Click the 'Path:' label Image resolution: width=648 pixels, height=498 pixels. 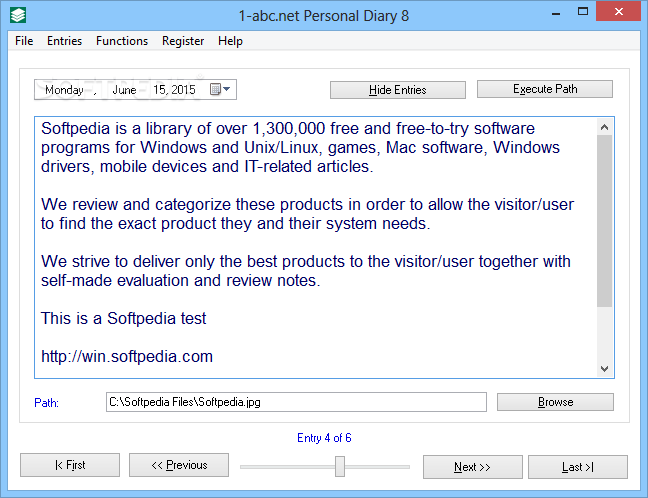click(46, 403)
